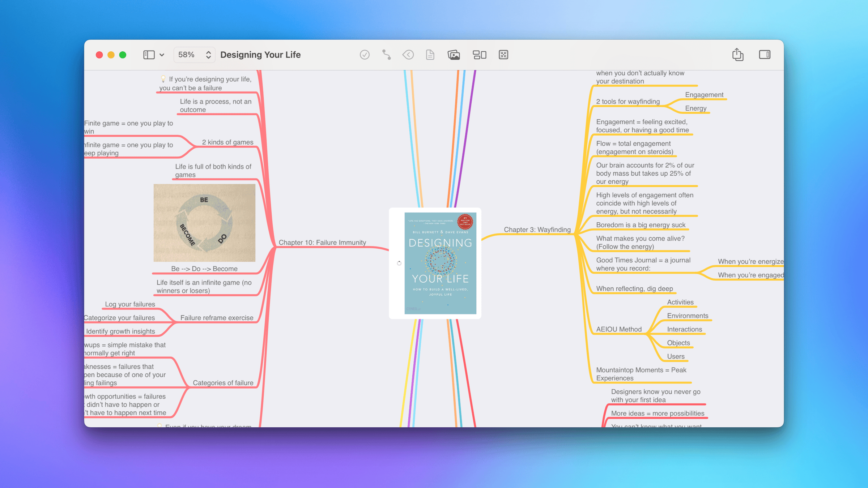
Task: Select the Interactions node
Action: [684, 329]
